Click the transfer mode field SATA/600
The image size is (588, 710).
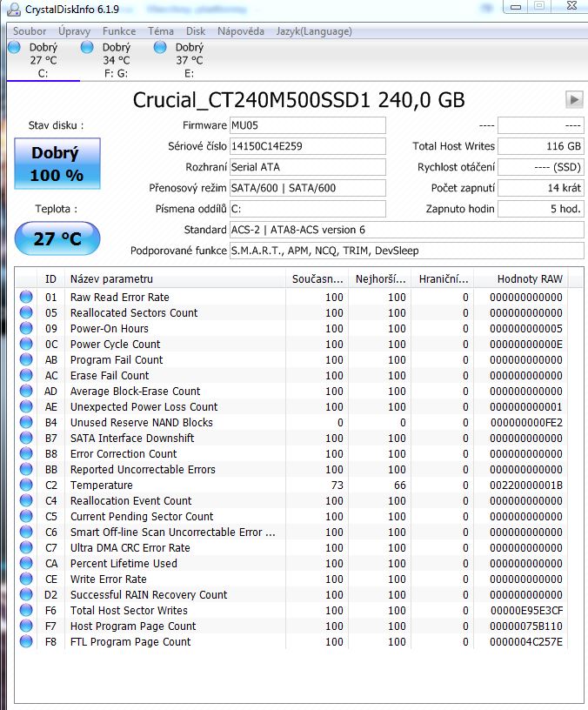(x=308, y=188)
